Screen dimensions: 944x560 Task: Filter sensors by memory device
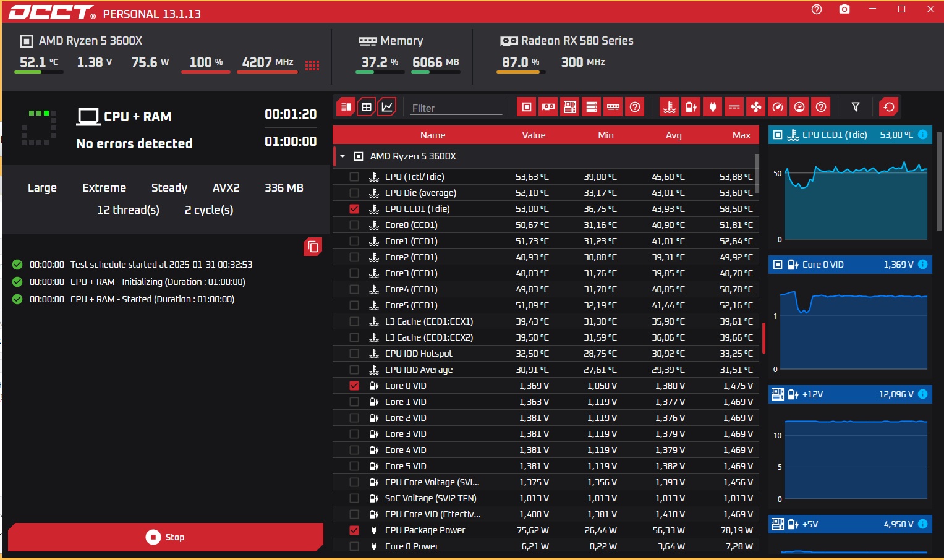coord(613,107)
